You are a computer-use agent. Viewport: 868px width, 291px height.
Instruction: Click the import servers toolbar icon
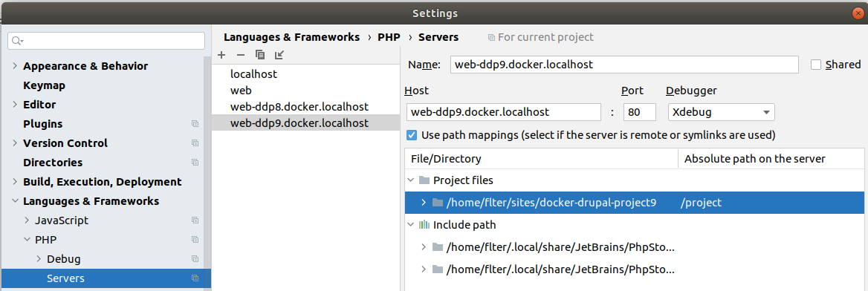pos(279,55)
